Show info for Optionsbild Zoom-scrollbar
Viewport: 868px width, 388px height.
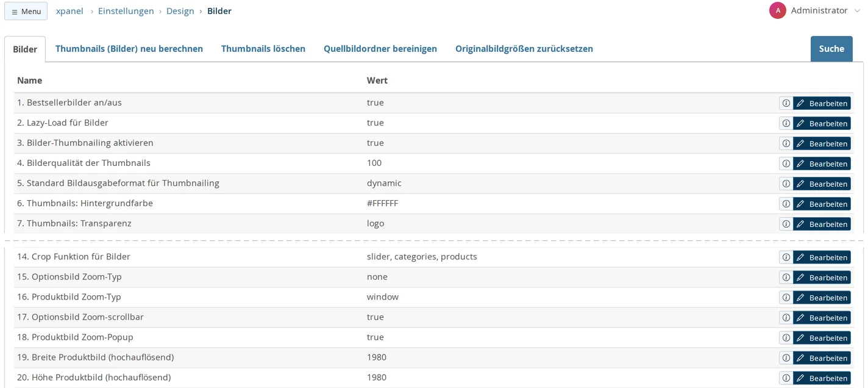point(786,318)
